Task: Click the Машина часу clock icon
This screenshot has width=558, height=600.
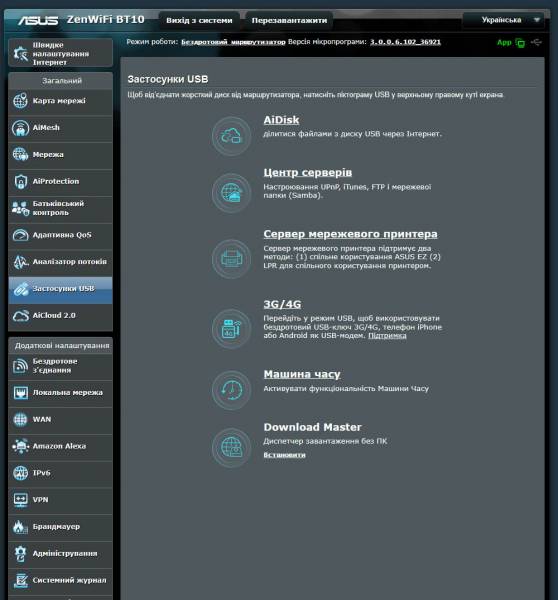Action: [231, 390]
